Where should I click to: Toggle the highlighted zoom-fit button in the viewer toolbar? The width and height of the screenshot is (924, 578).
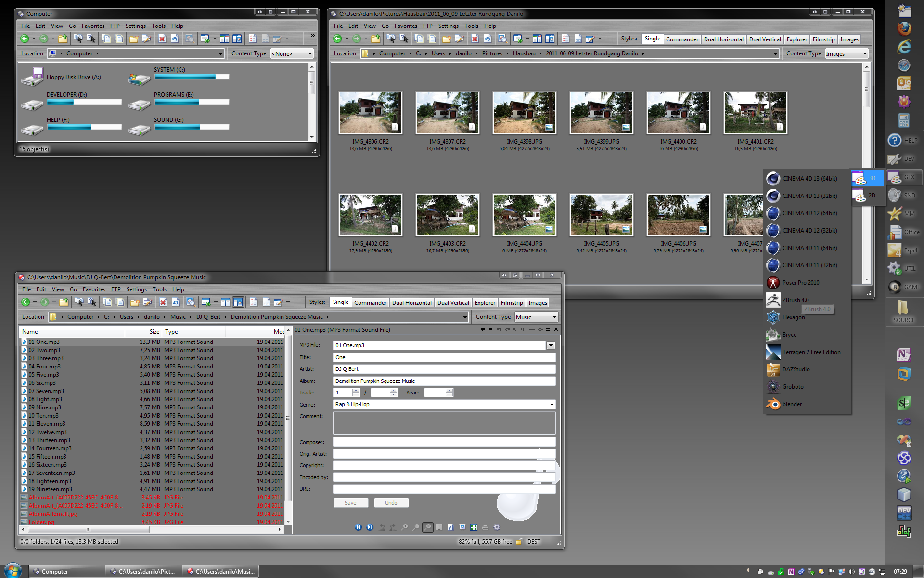[427, 527]
